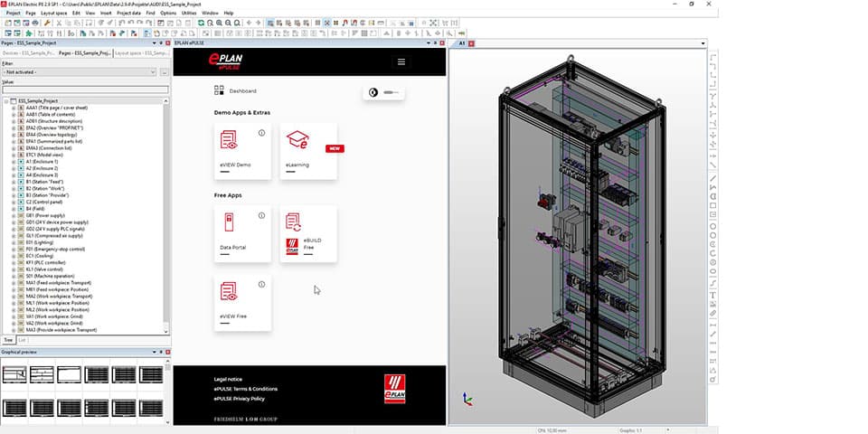Open the Filter dropdown 'Not activated'

79,71
